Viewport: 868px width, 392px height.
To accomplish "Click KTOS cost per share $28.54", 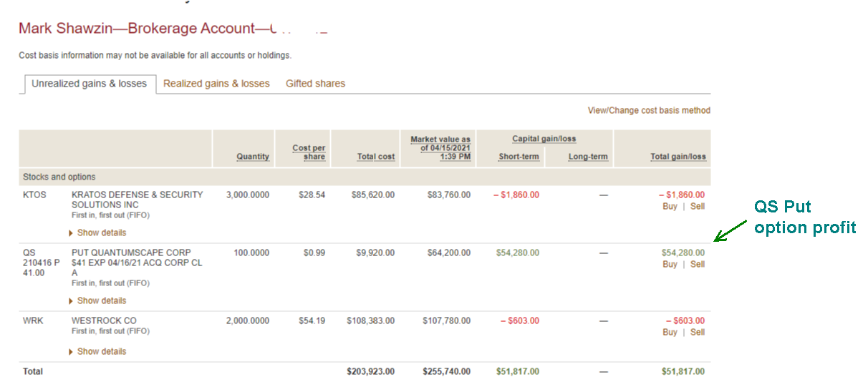I will click(312, 195).
